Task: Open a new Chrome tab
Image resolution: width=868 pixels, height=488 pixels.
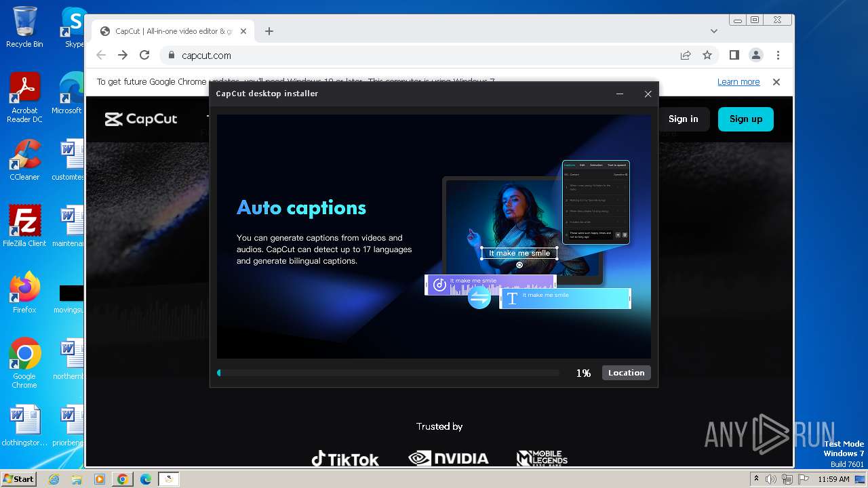Action: point(269,31)
